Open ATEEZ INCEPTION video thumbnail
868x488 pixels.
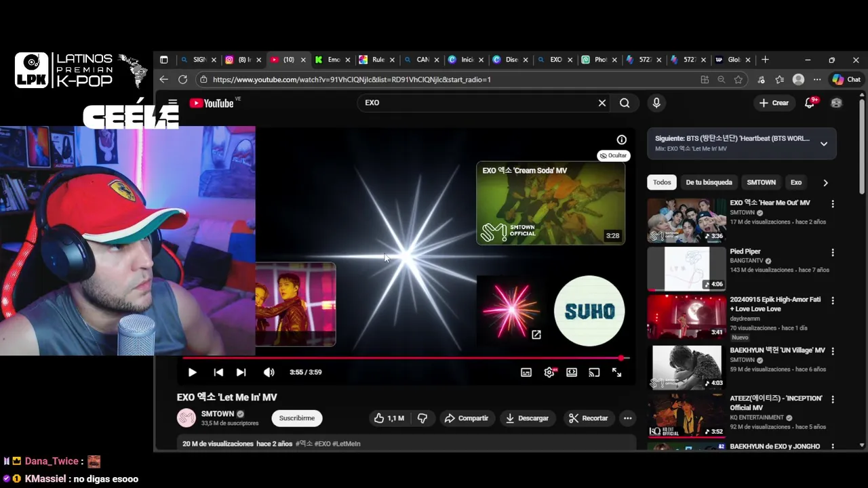pos(686,415)
